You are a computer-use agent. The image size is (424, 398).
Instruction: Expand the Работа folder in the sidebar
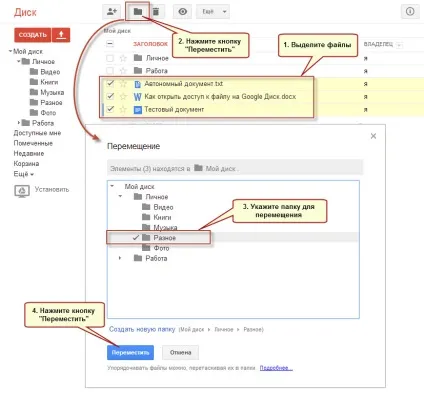tap(19, 123)
